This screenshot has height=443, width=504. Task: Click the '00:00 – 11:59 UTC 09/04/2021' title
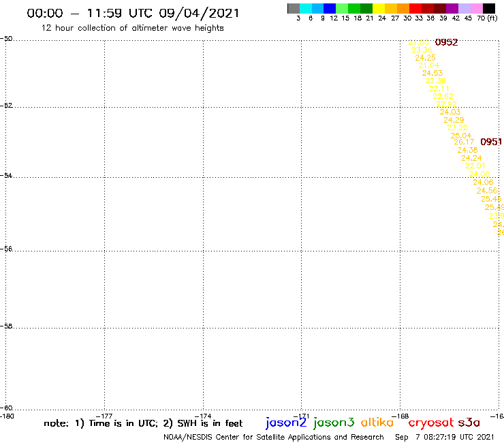coord(133,14)
